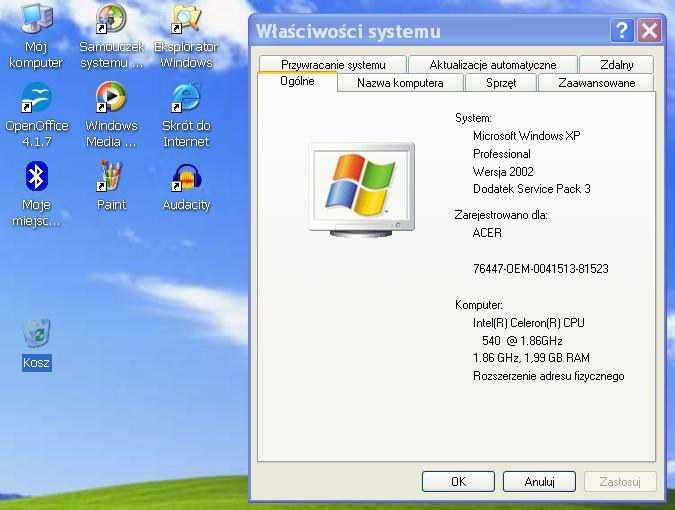Click the System: heading label
Image resolution: width=675 pixels, height=510 pixels.
click(x=473, y=118)
